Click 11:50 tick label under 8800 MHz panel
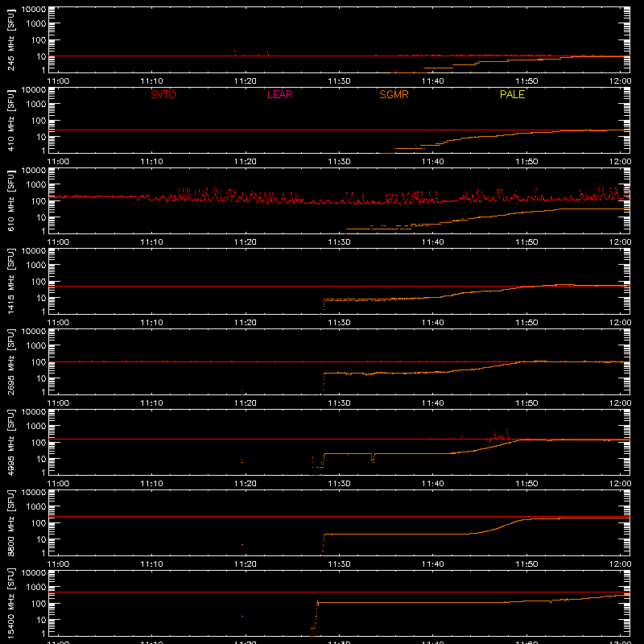This screenshot has height=644, width=644. point(526,564)
